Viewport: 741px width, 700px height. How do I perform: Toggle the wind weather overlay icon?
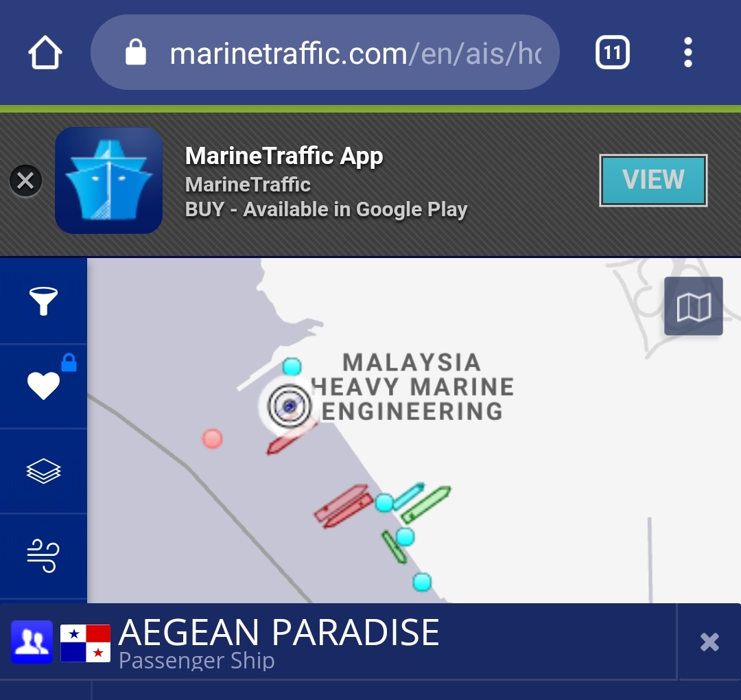[43, 555]
